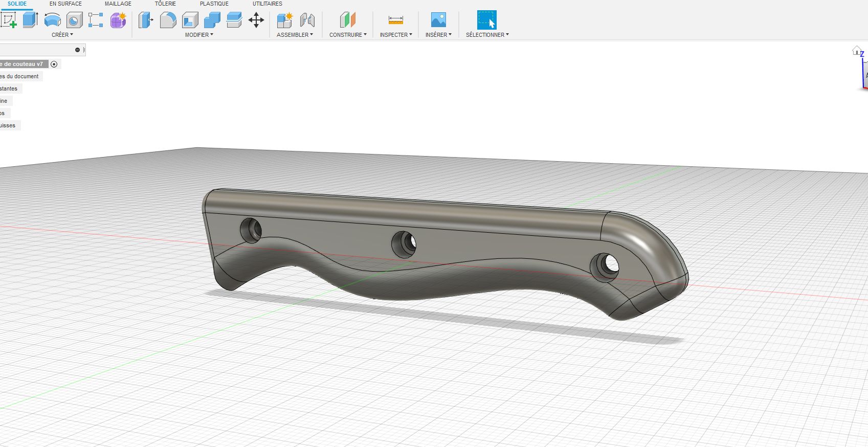Open the SÉLECTIONNER dropdown
868x447 pixels.
click(487, 35)
